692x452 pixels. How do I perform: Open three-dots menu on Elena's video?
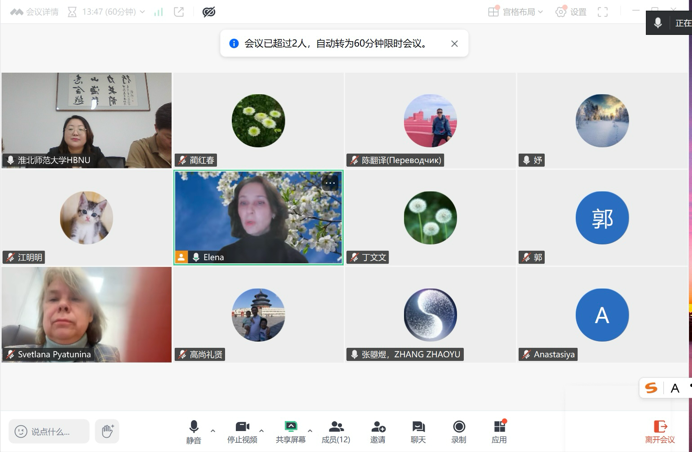click(x=330, y=183)
